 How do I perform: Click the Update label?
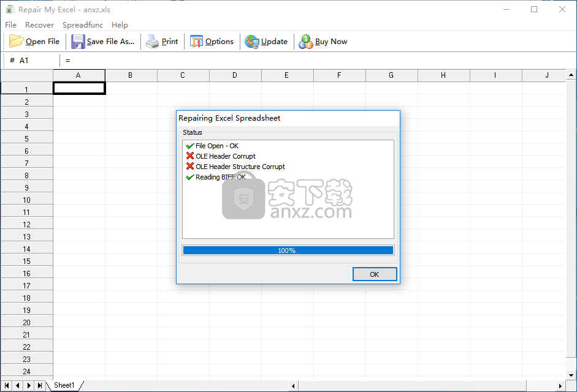click(x=275, y=42)
